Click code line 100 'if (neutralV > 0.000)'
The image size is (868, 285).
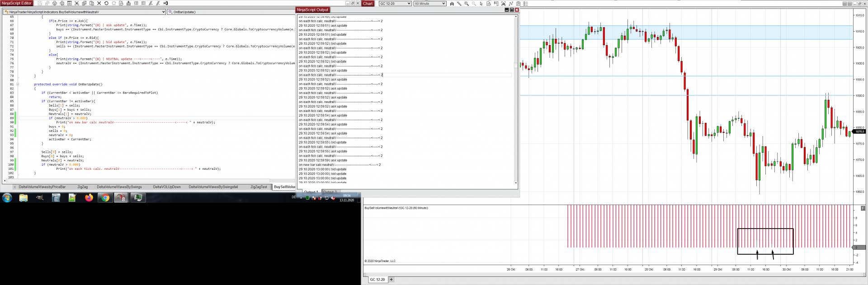pyautogui.click(x=61, y=164)
